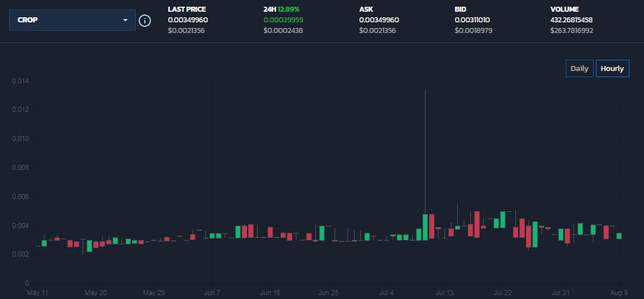
Task: Click the ASK header label
Action: pyautogui.click(x=366, y=9)
